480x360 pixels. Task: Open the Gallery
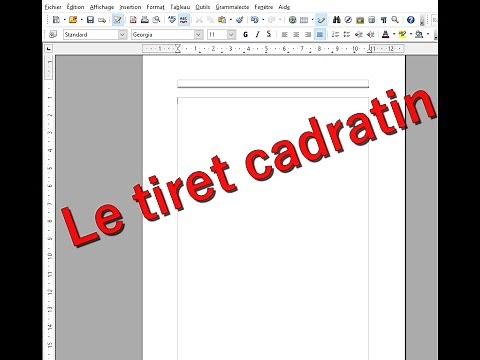click(x=360, y=20)
